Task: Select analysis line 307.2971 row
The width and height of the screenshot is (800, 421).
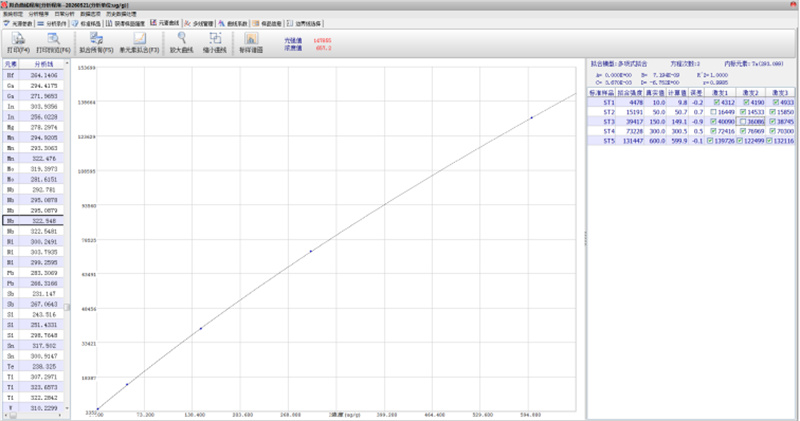Action: point(33,377)
